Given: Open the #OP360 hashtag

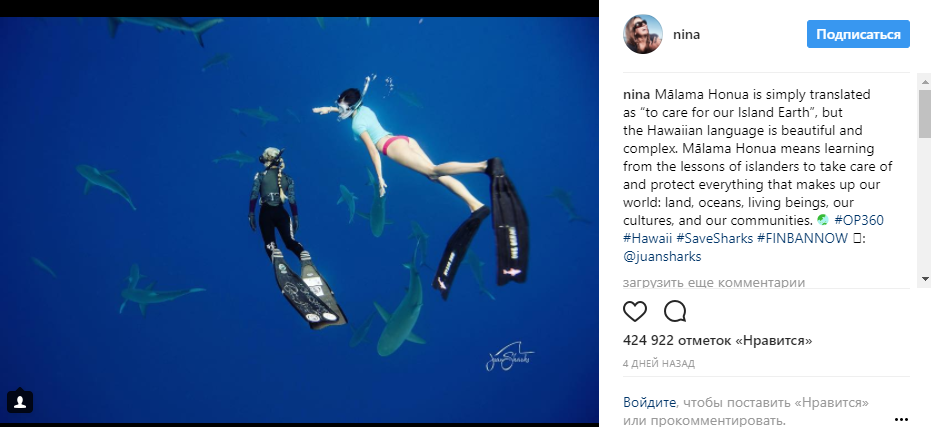Looking at the screenshot, I should pos(859,220).
